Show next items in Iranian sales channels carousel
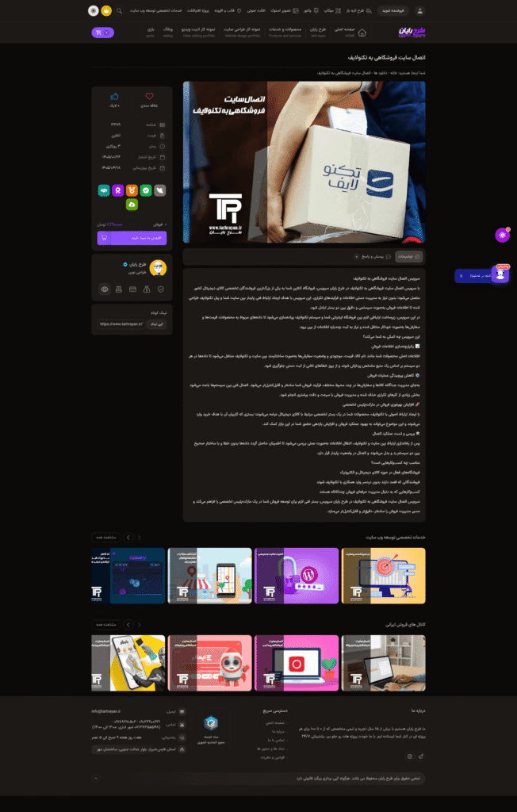Screen dimensions: 517x812 click(129, 625)
